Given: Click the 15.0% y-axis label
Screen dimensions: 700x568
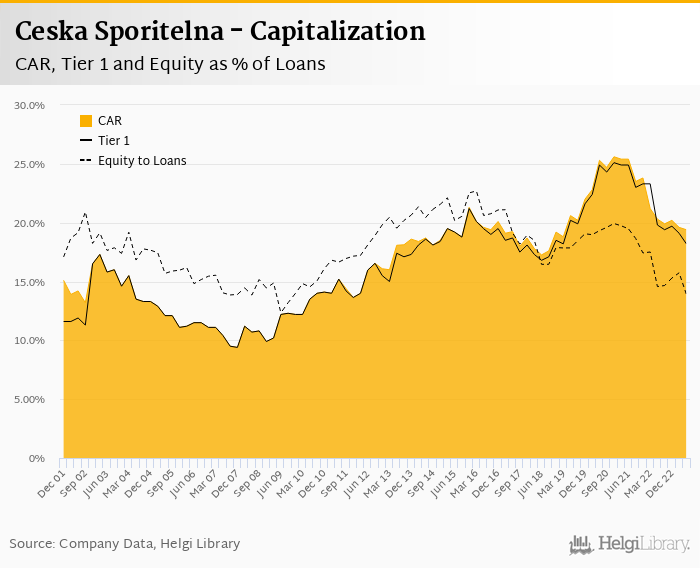Looking at the screenshot, I should (29, 282).
